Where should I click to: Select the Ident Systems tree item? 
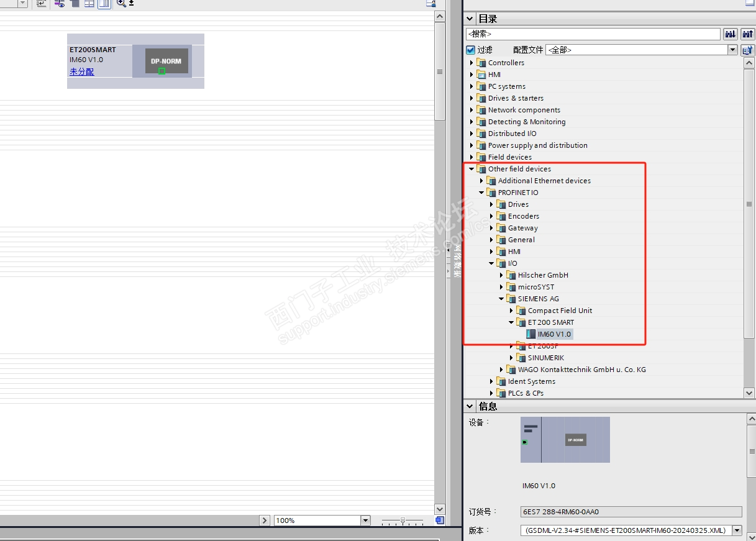(532, 381)
